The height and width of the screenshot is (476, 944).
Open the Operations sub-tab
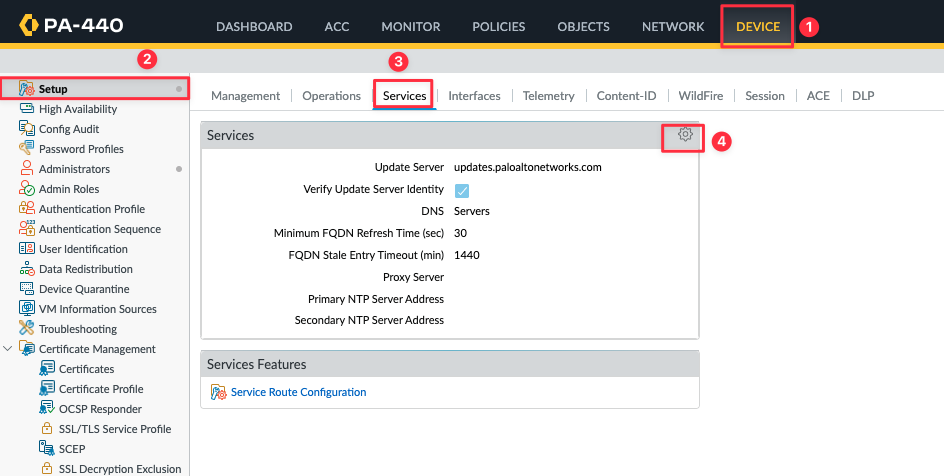[x=332, y=96]
